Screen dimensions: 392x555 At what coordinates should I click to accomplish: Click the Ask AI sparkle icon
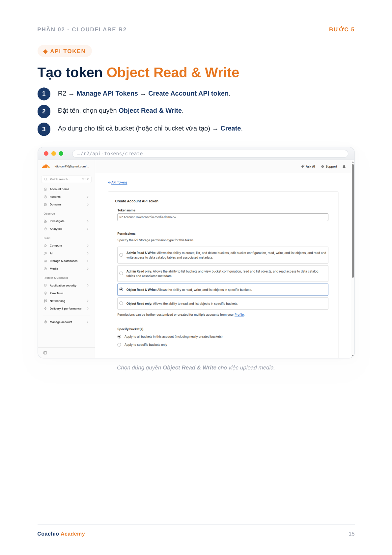[302, 166]
